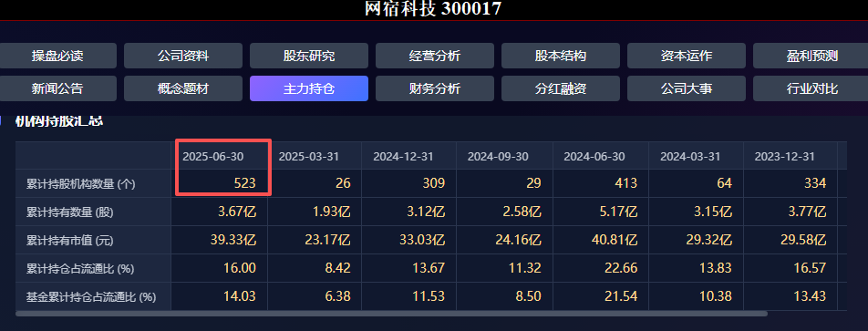The height and width of the screenshot is (331, 868).
Task: Go to 资本运作 tab
Action: click(687, 56)
